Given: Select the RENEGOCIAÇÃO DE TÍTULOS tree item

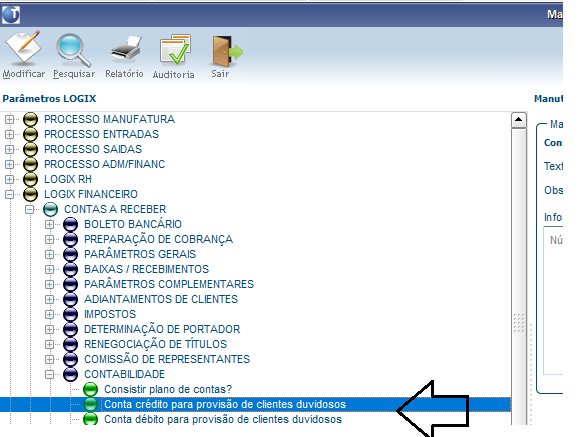Looking at the screenshot, I should [156, 344].
